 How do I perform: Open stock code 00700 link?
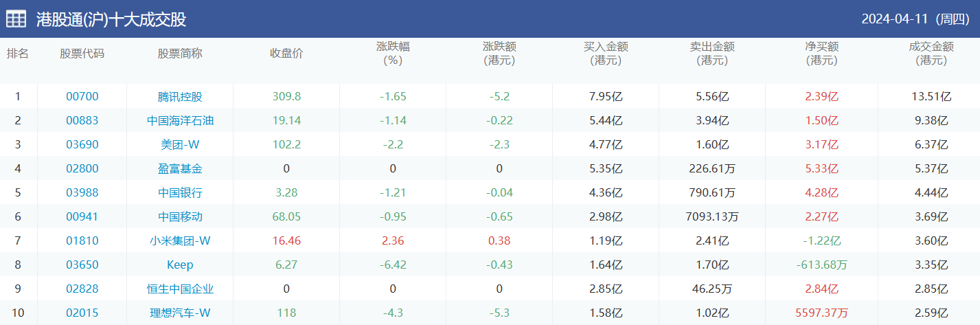click(x=82, y=97)
